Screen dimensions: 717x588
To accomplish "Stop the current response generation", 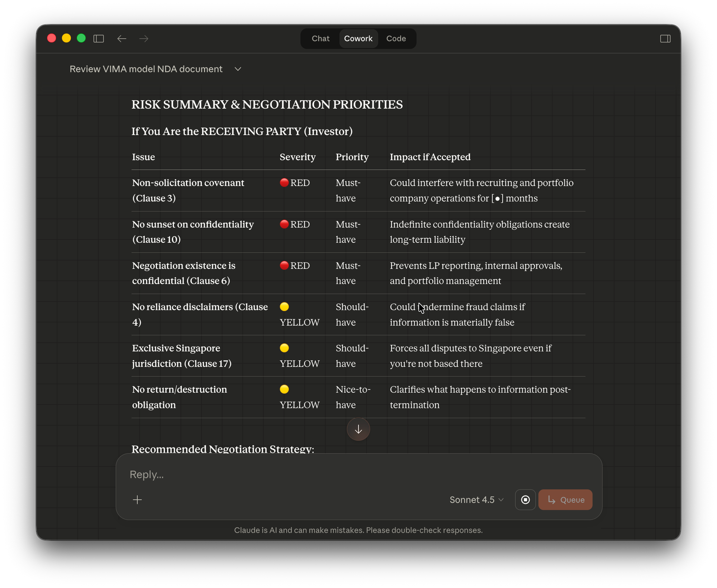I will click(x=525, y=499).
